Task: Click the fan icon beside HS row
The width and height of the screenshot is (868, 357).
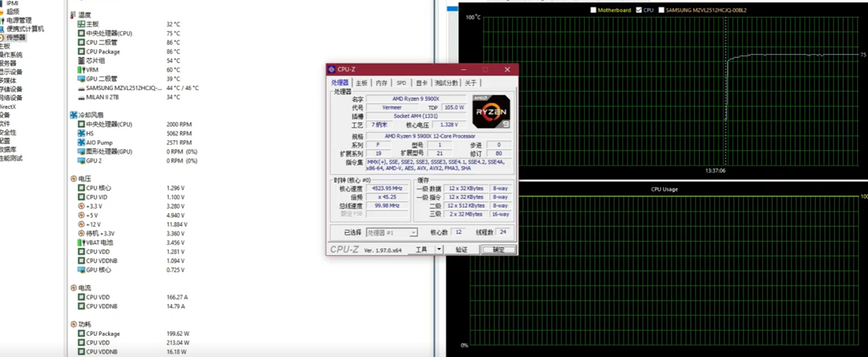Action: [x=81, y=133]
